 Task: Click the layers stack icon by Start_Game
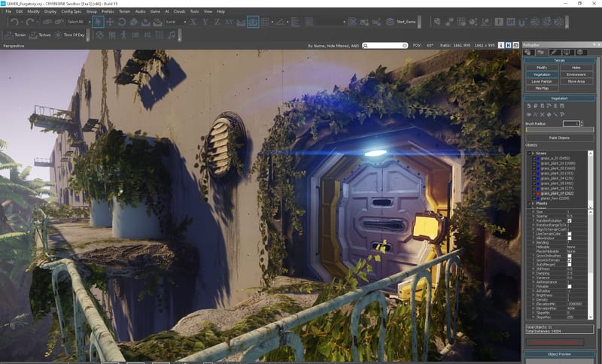pyautogui.click(x=390, y=22)
